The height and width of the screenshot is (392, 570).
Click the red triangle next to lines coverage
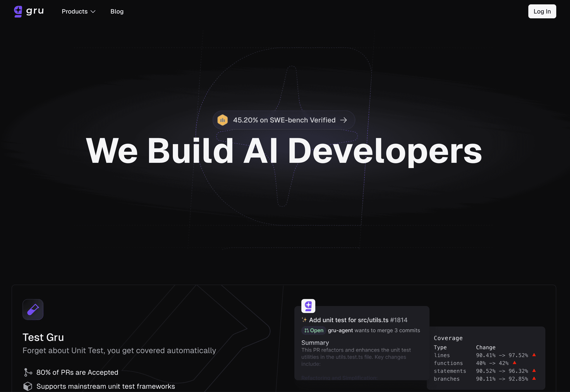pyautogui.click(x=534, y=355)
